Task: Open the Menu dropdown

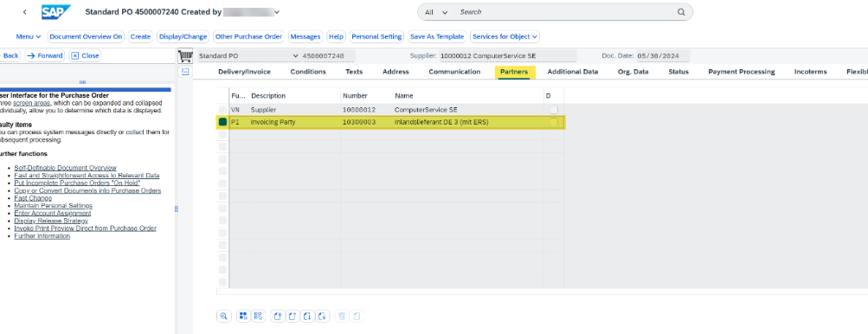Action: click(29, 36)
